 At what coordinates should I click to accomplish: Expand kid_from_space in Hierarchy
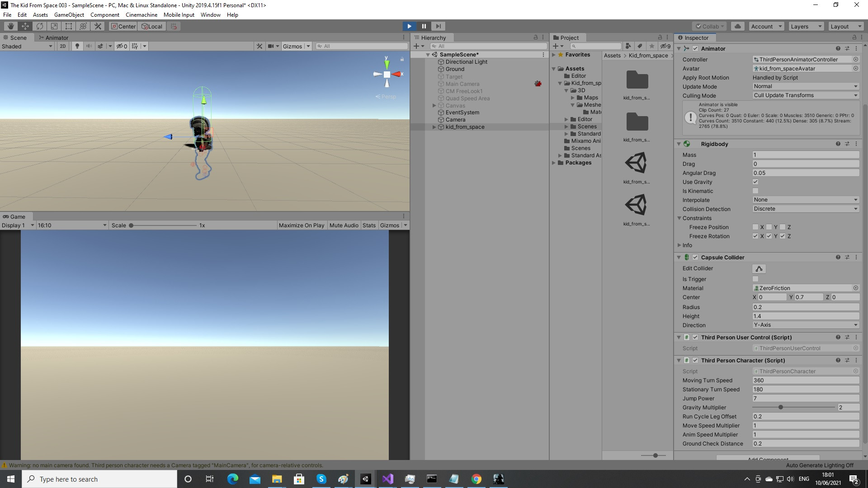tap(434, 127)
